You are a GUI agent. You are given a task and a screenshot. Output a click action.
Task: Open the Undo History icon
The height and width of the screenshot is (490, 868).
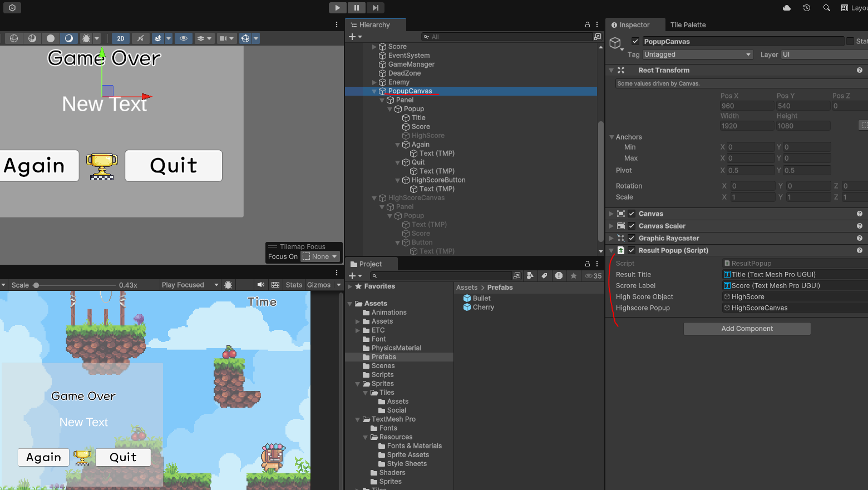pyautogui.click(x=807, y=8)
